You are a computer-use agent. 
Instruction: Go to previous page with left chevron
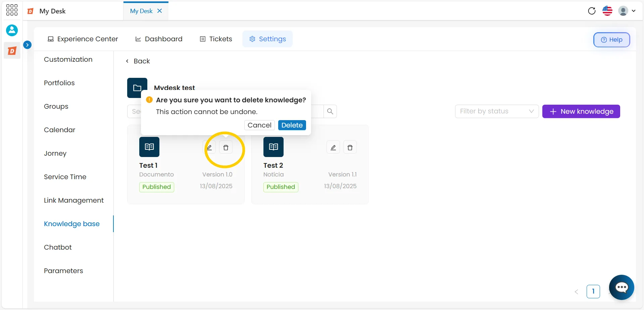(x=577, y=292)
